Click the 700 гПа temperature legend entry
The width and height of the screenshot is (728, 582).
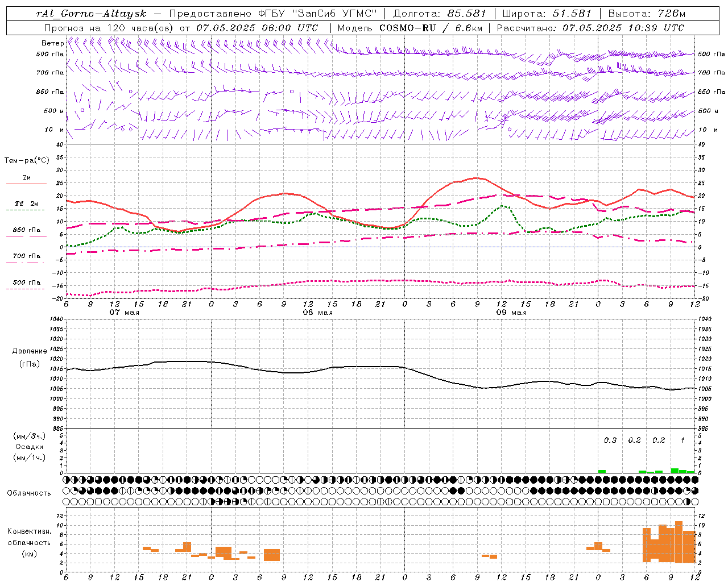click(x=27, y=256)
